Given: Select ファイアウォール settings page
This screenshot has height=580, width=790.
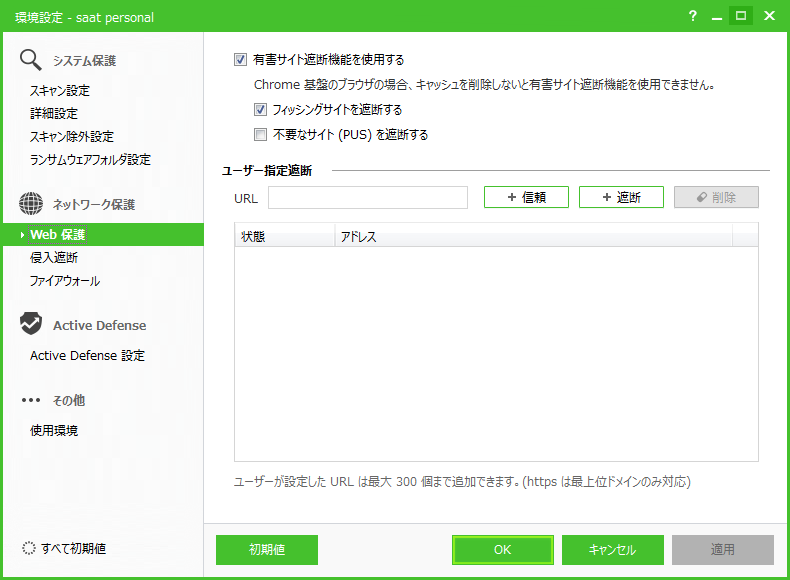Looking at the screenshot, I should coord(65,281).
